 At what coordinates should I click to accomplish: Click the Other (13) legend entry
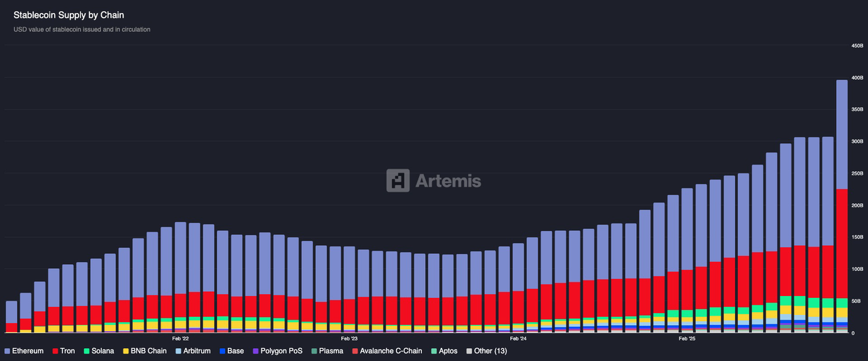(486, 351)
